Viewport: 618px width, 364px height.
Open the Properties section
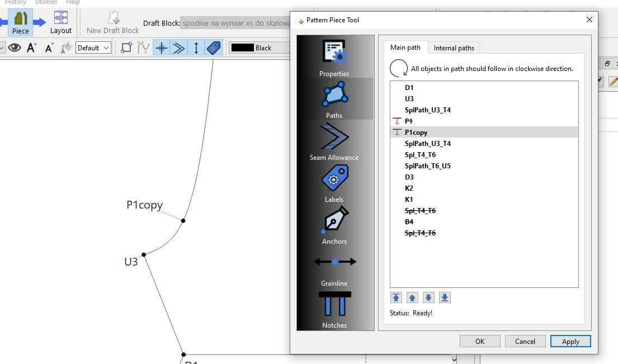click(x=334, y=58)
